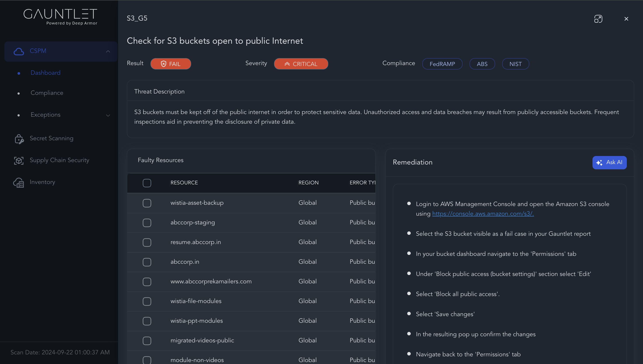Open the AWS S3 console link

pos(483,214)
